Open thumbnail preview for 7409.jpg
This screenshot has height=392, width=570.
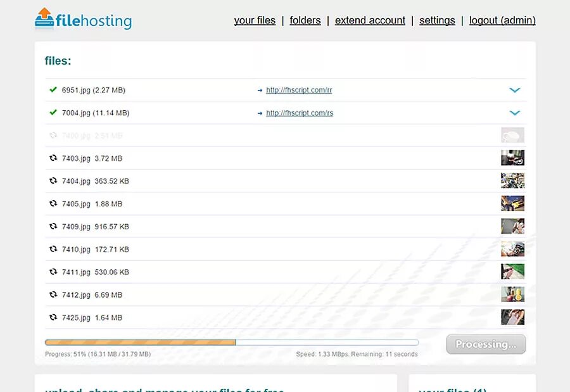tap(512, 226)
